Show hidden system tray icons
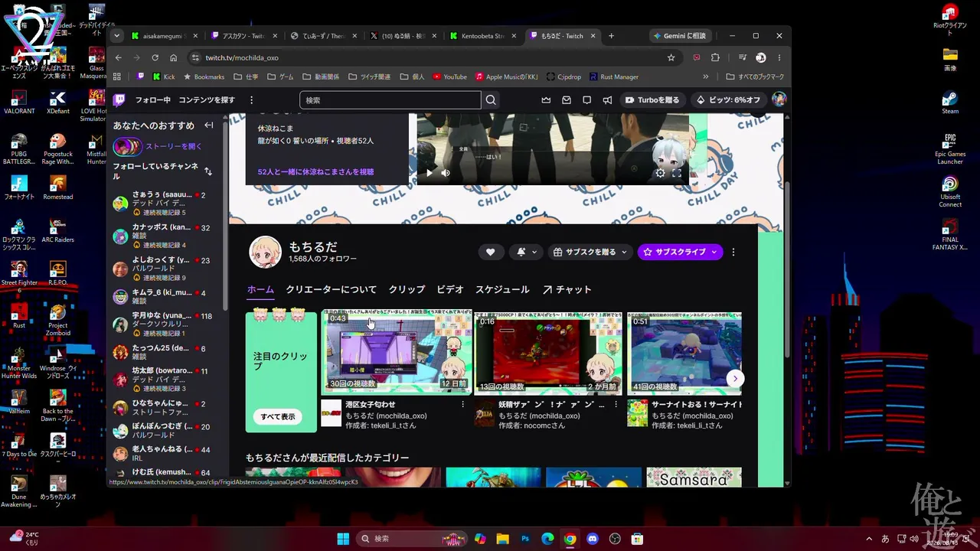This screenshot has width=980, height=551. click(869, 539)
